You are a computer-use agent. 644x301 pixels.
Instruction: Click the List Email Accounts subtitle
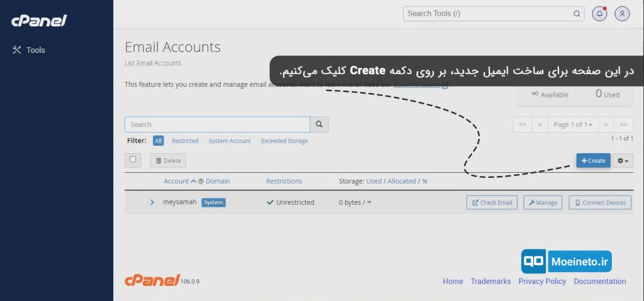(x=153, y=63)
